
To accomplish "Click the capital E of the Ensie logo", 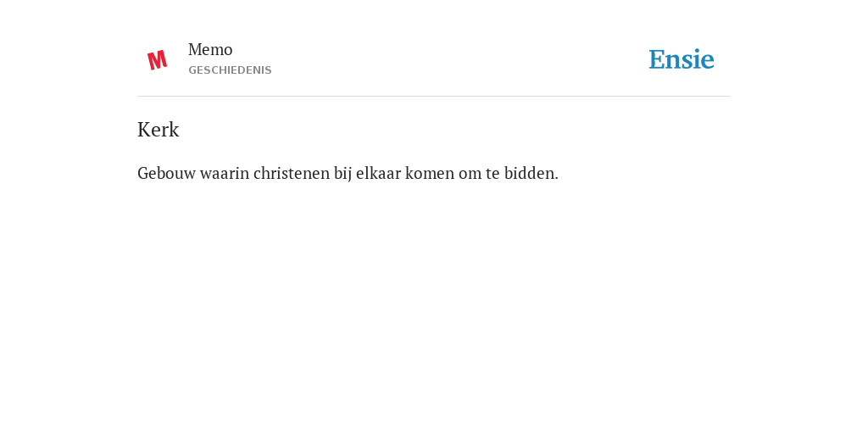I will pyautogui.click(x=657, y=59).
